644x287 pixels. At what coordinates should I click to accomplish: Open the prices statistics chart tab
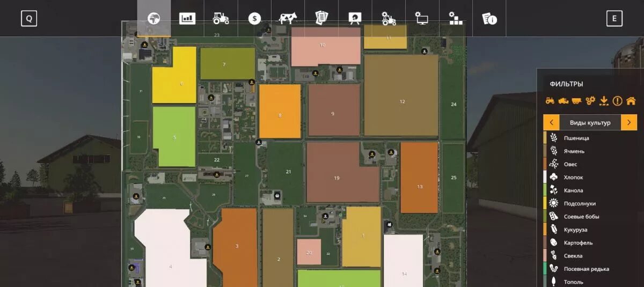click(x=187, y=18)
